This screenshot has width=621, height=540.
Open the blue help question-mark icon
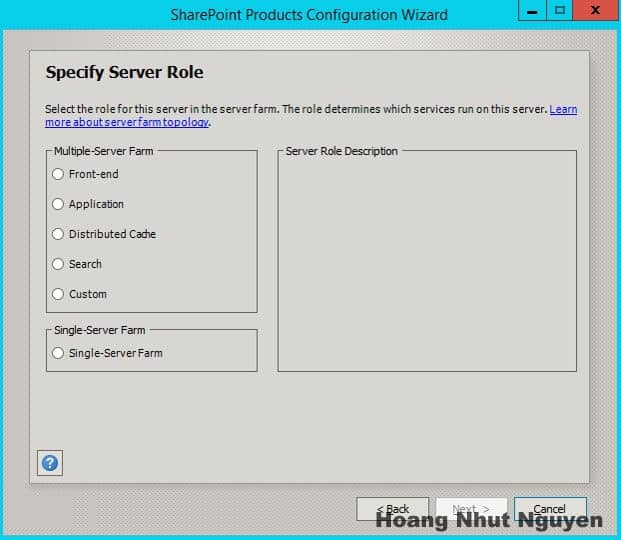tap(50, 463)
